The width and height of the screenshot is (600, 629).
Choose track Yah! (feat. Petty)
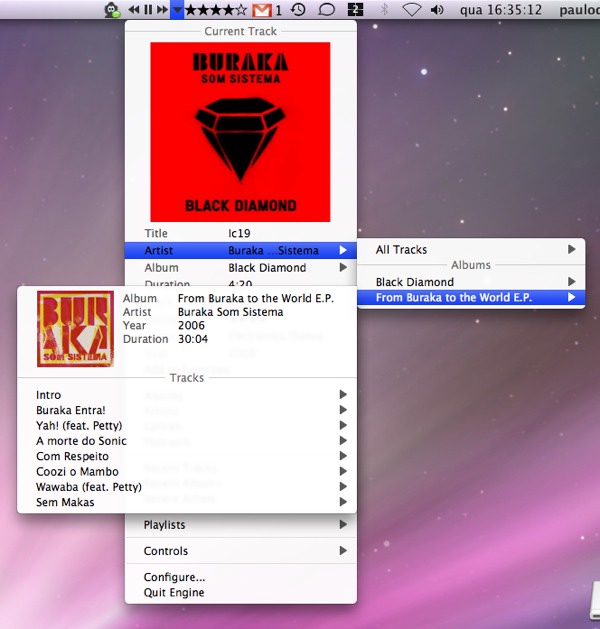[187, 425]
